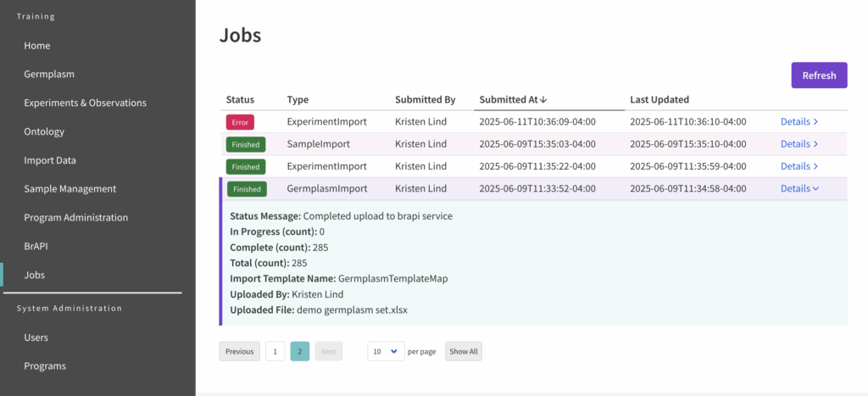This screenshot has width=868, height=396.
Task: Navigate to Experiments & Observations
Action: point(85,103)
